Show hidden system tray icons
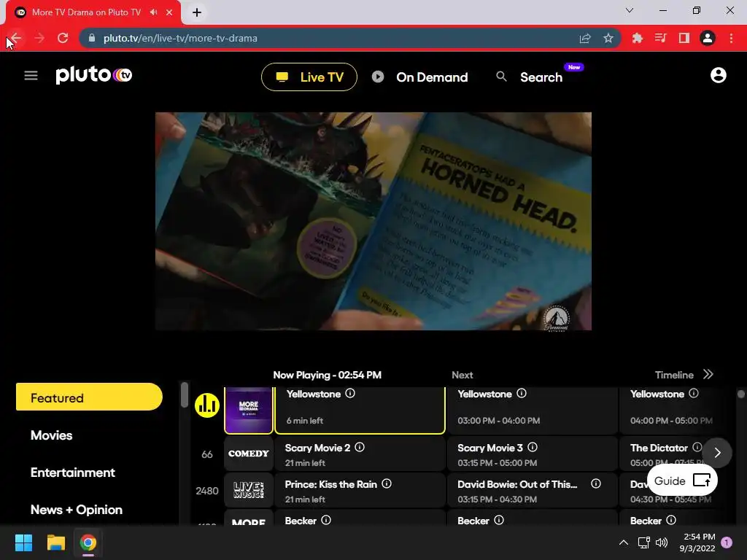This screenshot has width=747, height=560. (624, 542)
